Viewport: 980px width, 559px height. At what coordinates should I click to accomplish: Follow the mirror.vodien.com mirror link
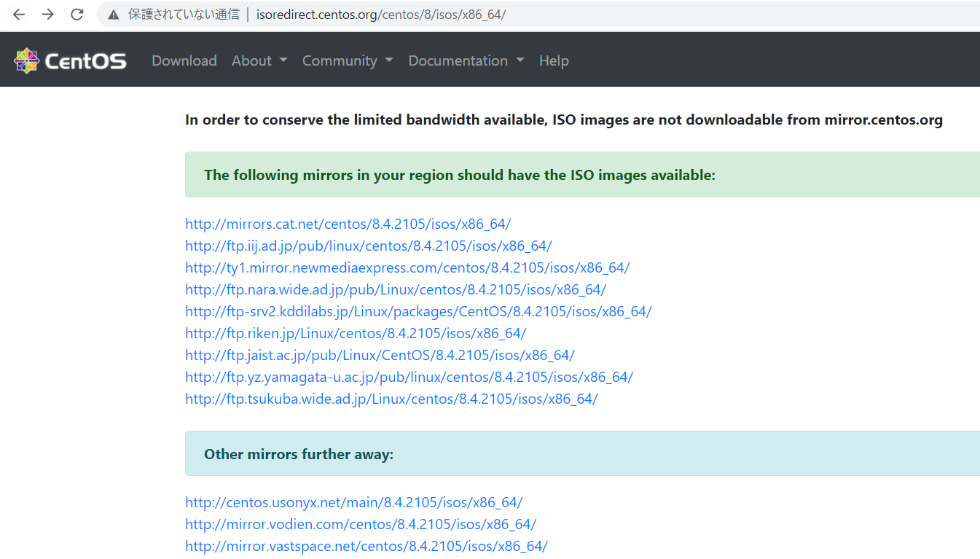361,524
